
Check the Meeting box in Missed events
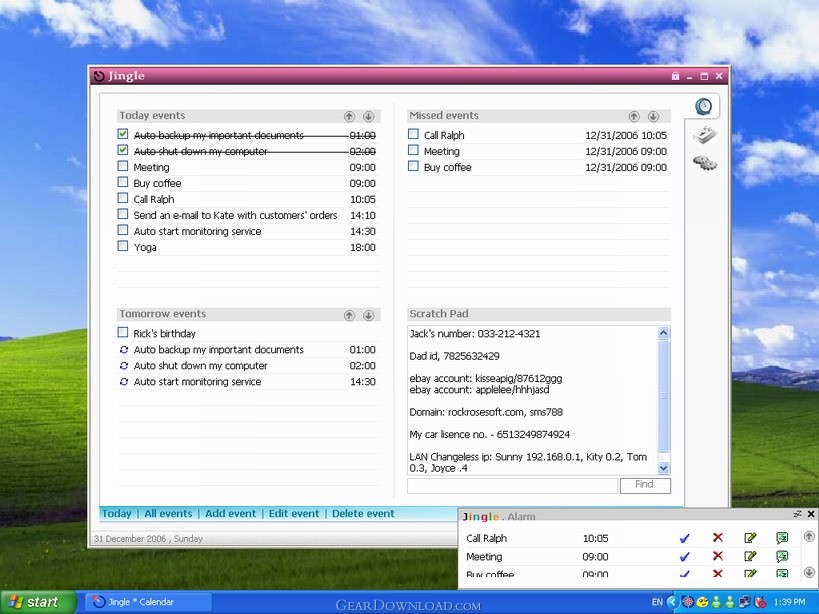(413, 150)
